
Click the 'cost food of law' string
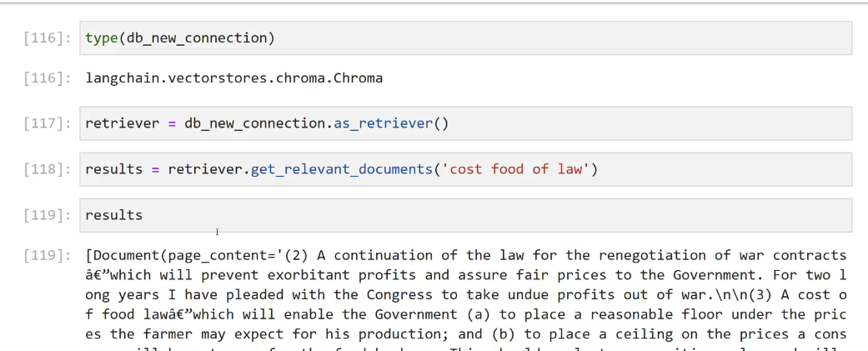(516, 169)
